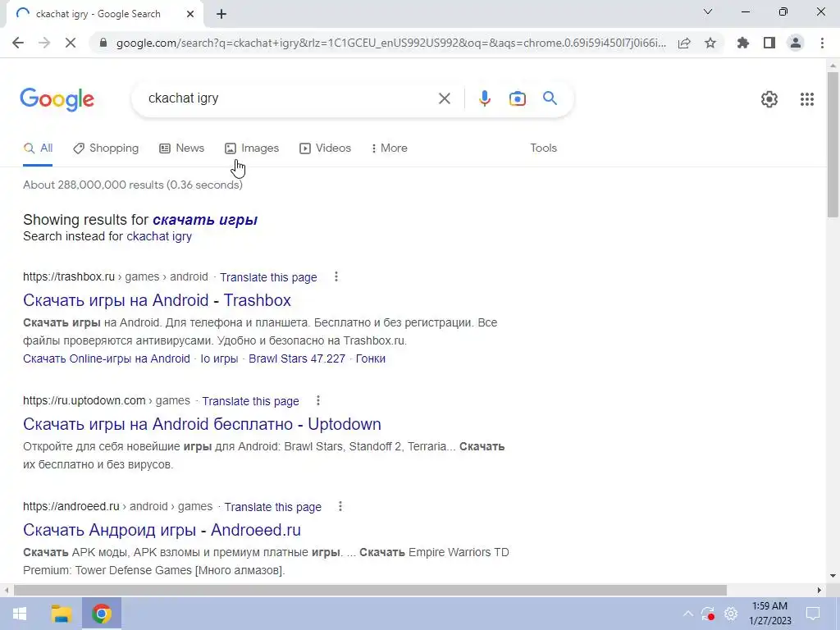The width and height of the screenshot is (840, 630).
Task: Click the forward navigation arrow
Action: click(x=44, y=43)
